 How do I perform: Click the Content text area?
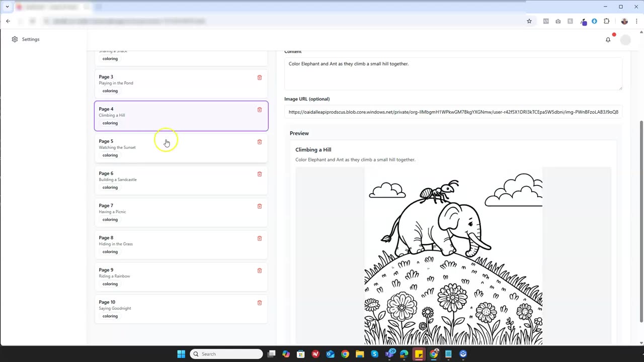point(453,73)
